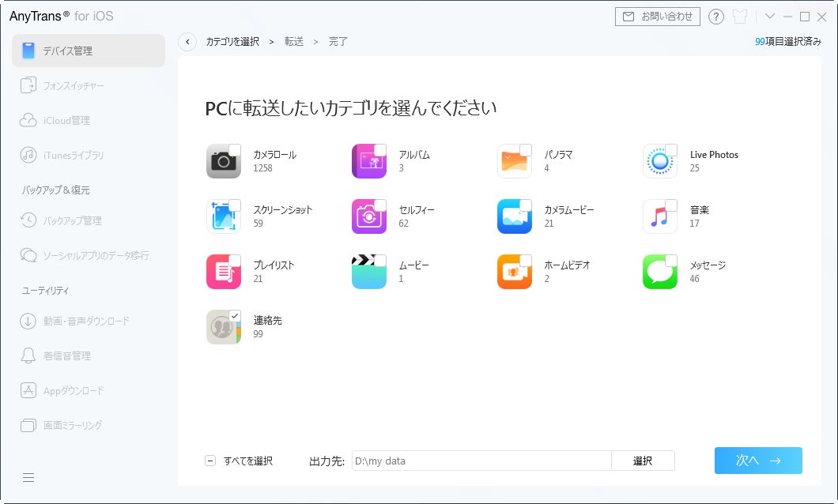
Task: Click the Home Video (ホームビデオ) orange icon
Action: pyautogui.click(x=514, y=272)
